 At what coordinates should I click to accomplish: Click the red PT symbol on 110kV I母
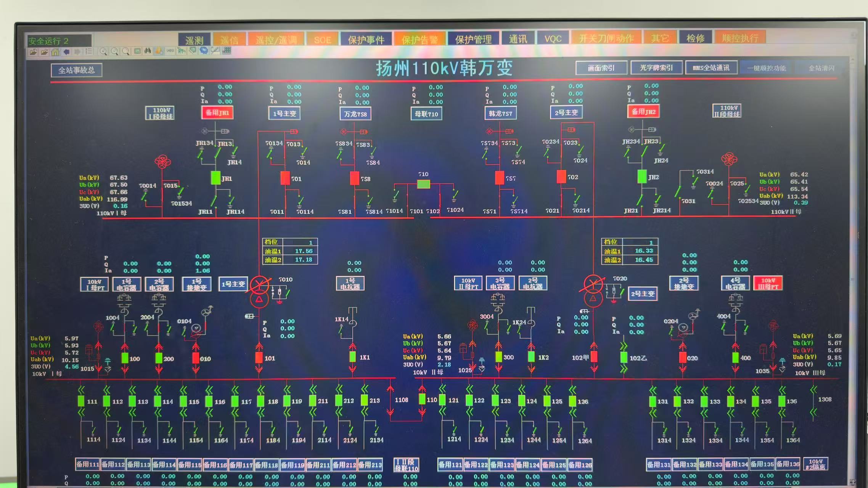pyautogui.click(x=162, y=162)
